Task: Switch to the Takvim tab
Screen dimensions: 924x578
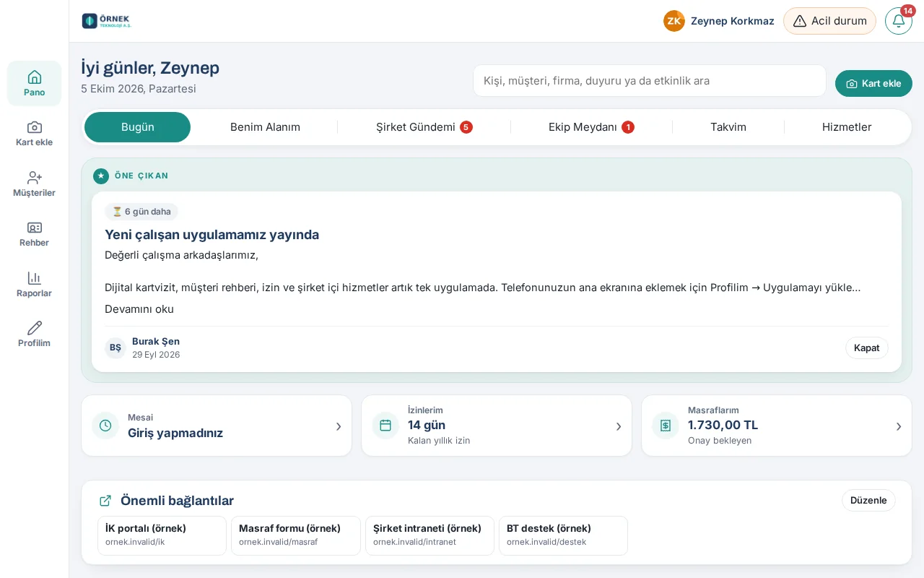Action: click(728, 127)
